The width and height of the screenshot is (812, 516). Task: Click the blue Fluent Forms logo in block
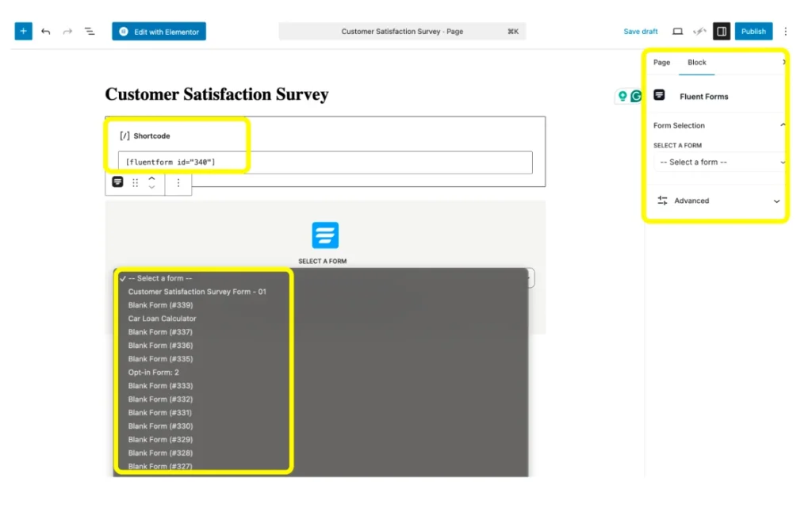pos(325,235)
